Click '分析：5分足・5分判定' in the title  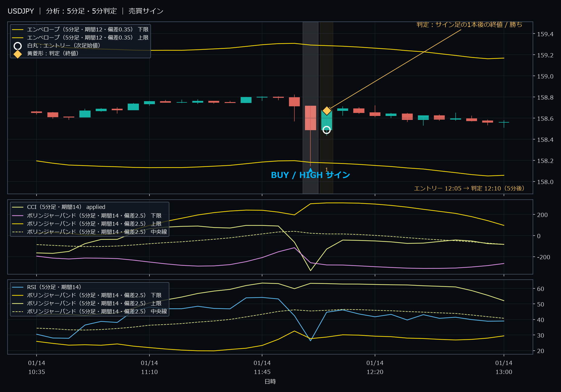[81, 11]
